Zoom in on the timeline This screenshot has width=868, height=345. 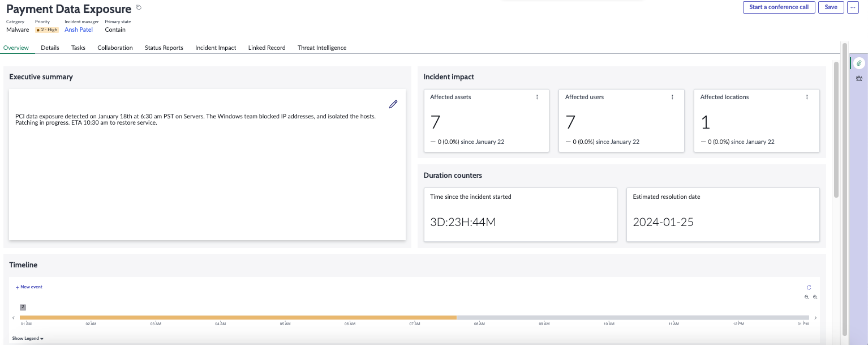pos(807,297)
